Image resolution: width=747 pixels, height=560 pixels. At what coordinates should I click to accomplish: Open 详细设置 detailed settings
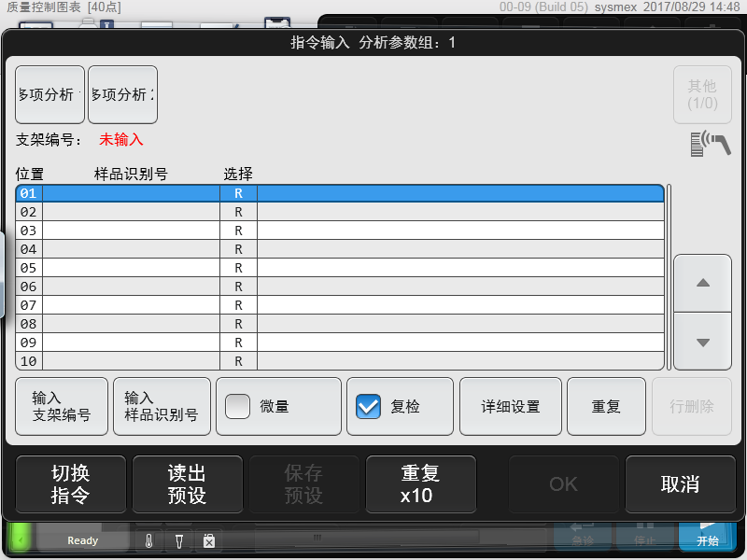coord(510,407)
